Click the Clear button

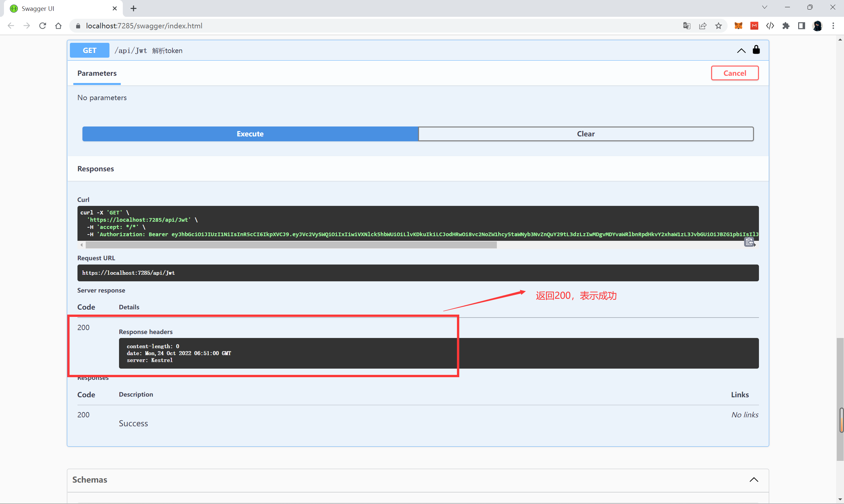pyautogui.click(x=586, y=134)
